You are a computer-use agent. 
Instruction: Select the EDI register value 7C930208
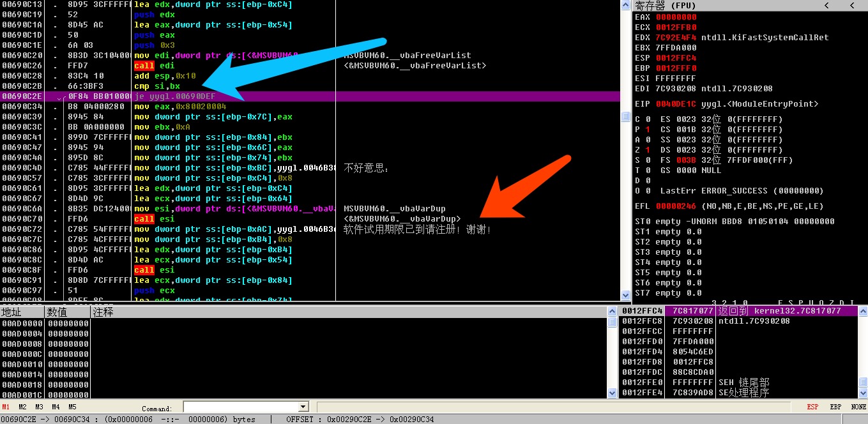[x=676, y=89]
